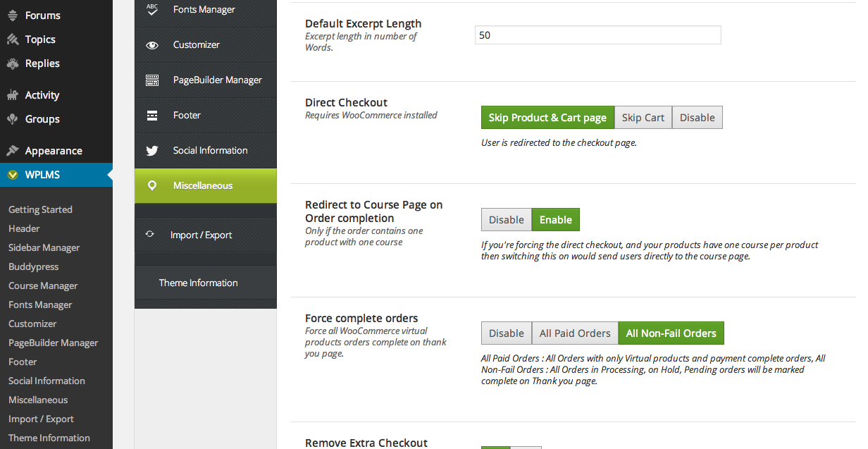
Task: Click the Replies icon in sidebar
Action: (x=12, y=63)
